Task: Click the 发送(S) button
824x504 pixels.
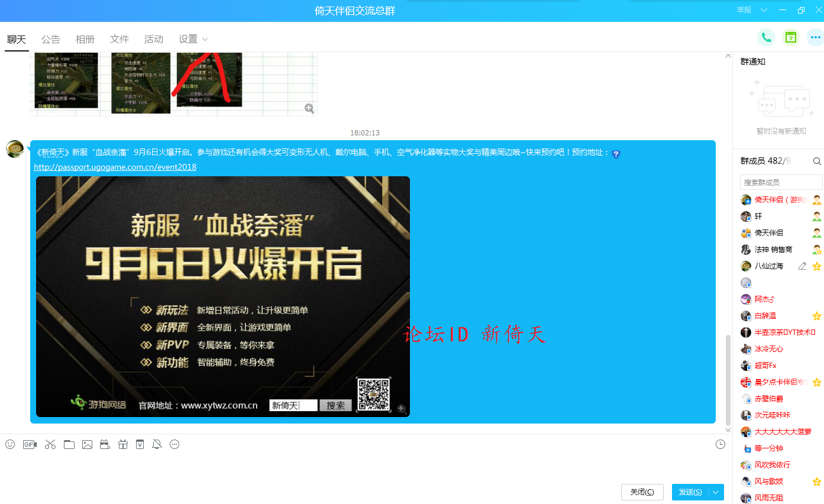Action: point(690,492)
